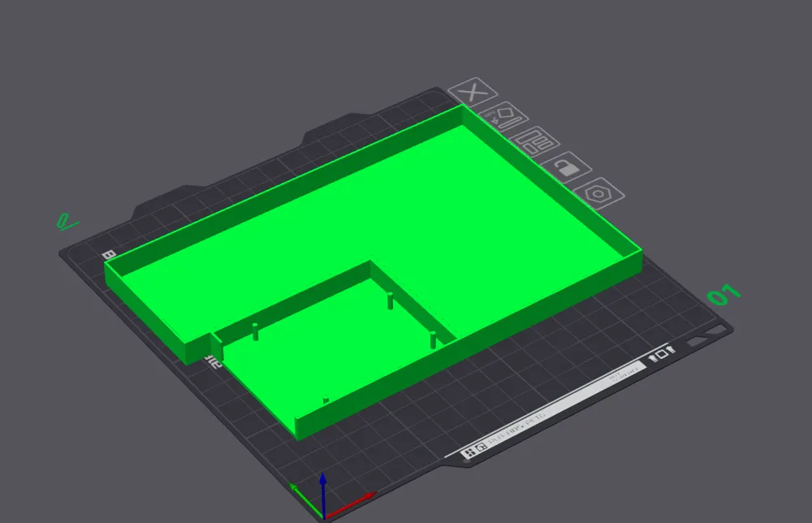Click the green Y axis arrow
The height and width of the screenshot is (523, 812).
[x=295, y=487]
